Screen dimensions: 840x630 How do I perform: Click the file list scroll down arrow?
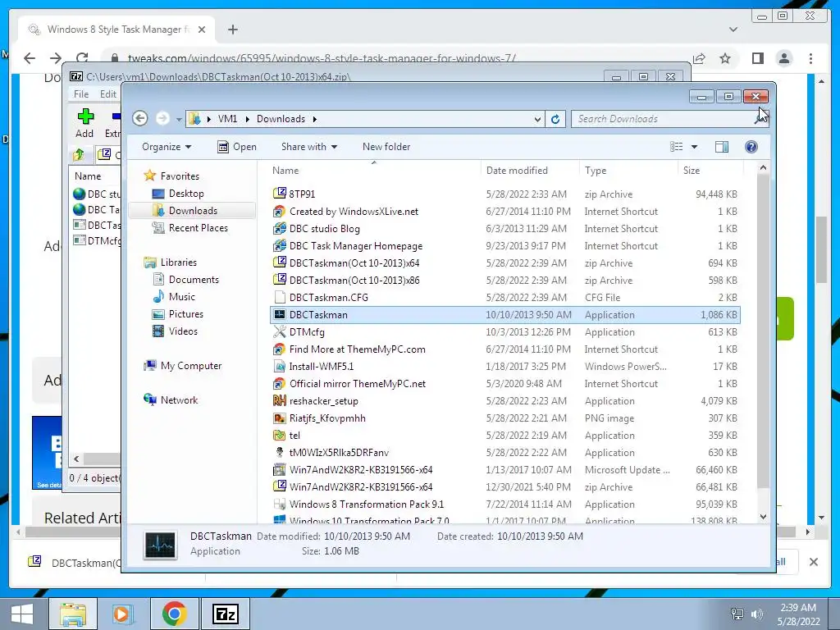tap(764, 517)
